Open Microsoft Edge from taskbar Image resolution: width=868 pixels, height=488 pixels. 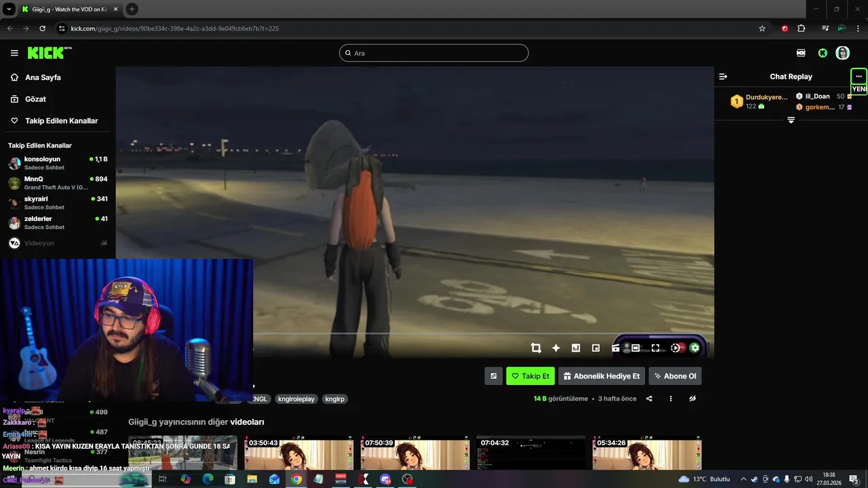coord(208,479)
